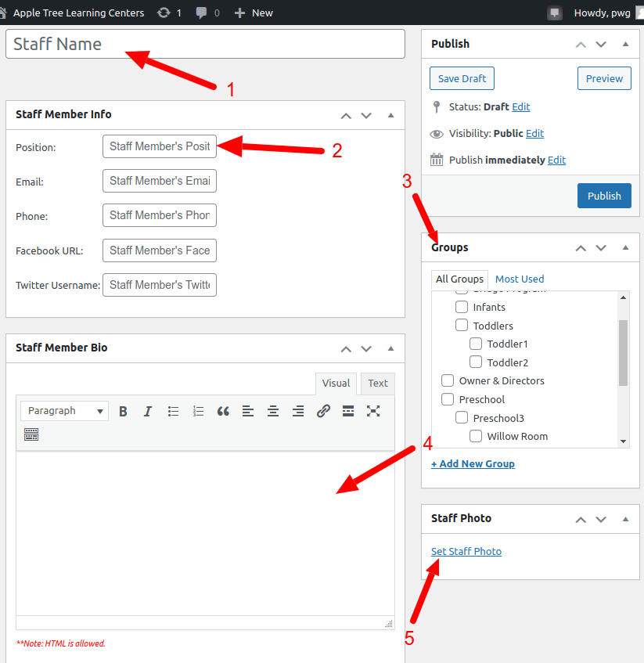This screenshot has height=663, width=644.
Task: Click the Bold formatting icon
Action: coord(123,411)
